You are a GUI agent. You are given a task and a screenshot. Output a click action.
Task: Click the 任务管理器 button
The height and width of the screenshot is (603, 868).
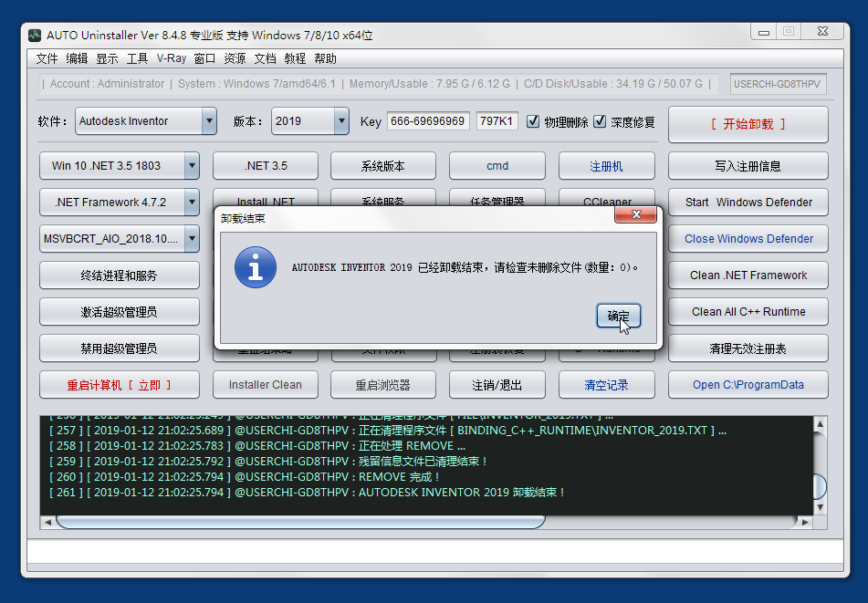pos(497,199)
